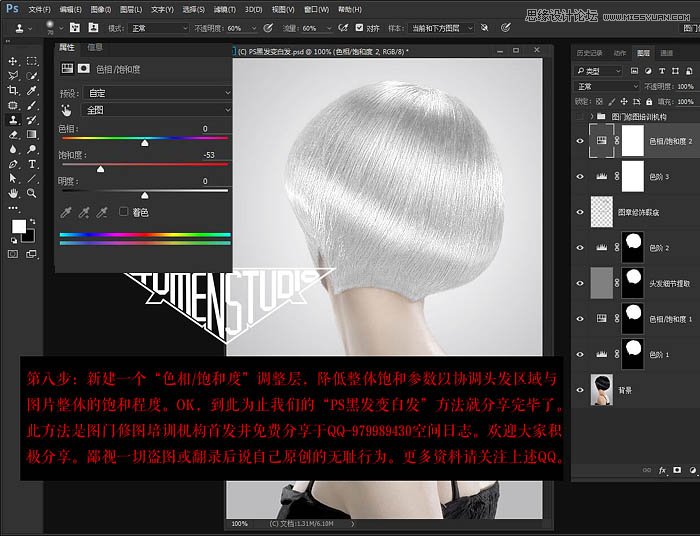Screen dimensions: 700x536
Task: Select the Pen tool
Action: tap(13, 164)
